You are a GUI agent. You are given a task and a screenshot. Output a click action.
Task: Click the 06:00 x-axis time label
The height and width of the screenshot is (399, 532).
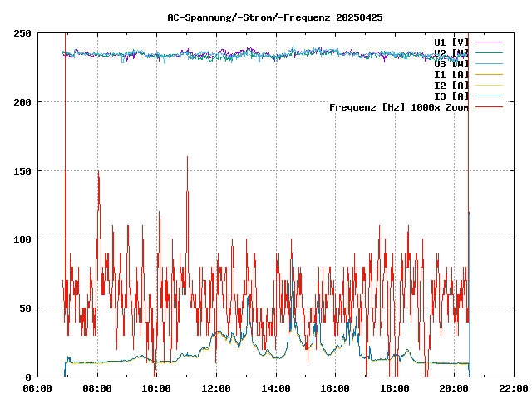[38, 388]
